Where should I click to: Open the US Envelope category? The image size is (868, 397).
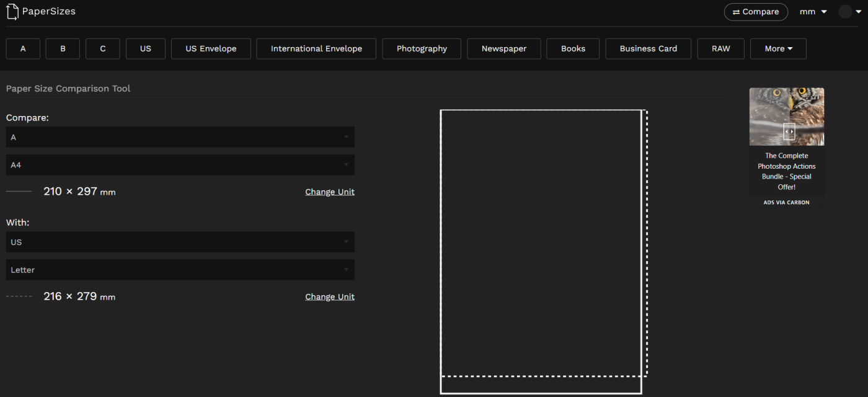coord(211,48)
